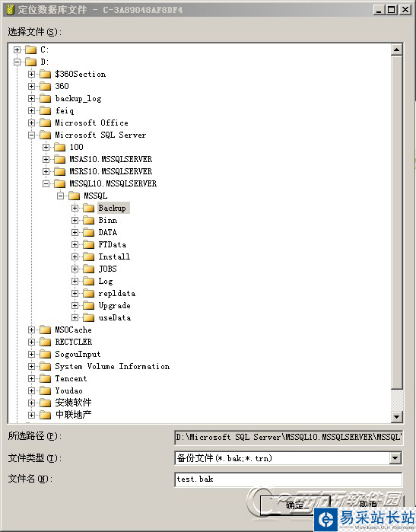
Task: Click the Install folder icon
Action: 88,256
